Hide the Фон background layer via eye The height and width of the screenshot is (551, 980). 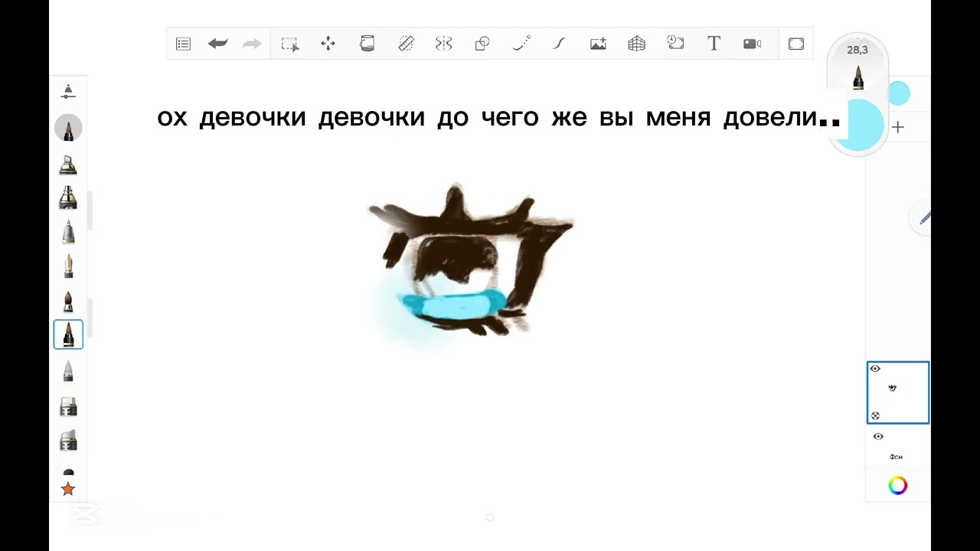coord(878,436)
